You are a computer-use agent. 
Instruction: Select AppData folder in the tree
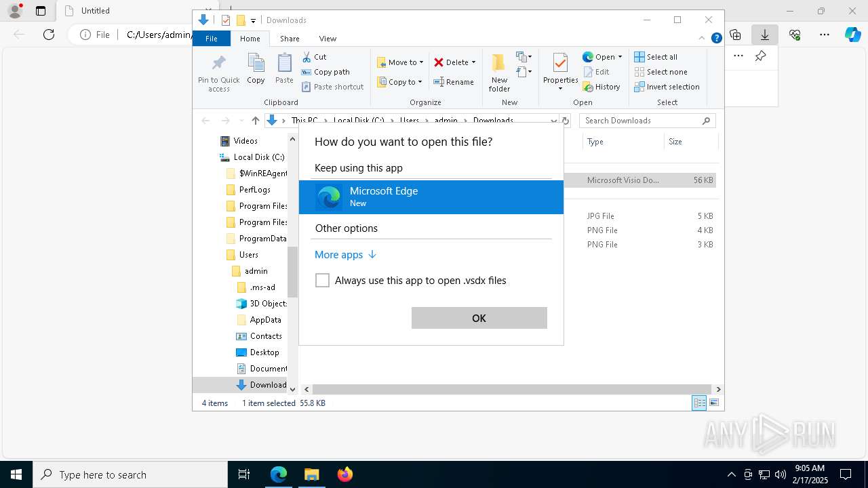(x=258, y=320)
